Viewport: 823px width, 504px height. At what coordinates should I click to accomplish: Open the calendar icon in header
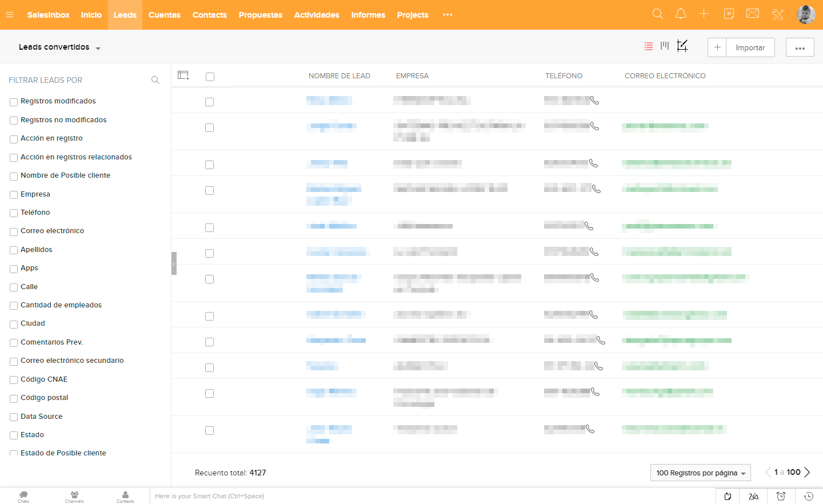click(729, 14)
